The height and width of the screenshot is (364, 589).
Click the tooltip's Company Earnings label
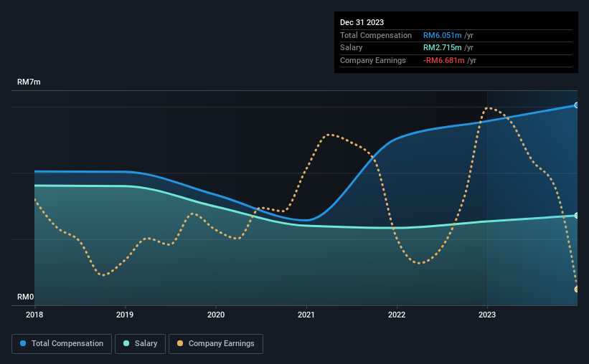tap(372, 60)
